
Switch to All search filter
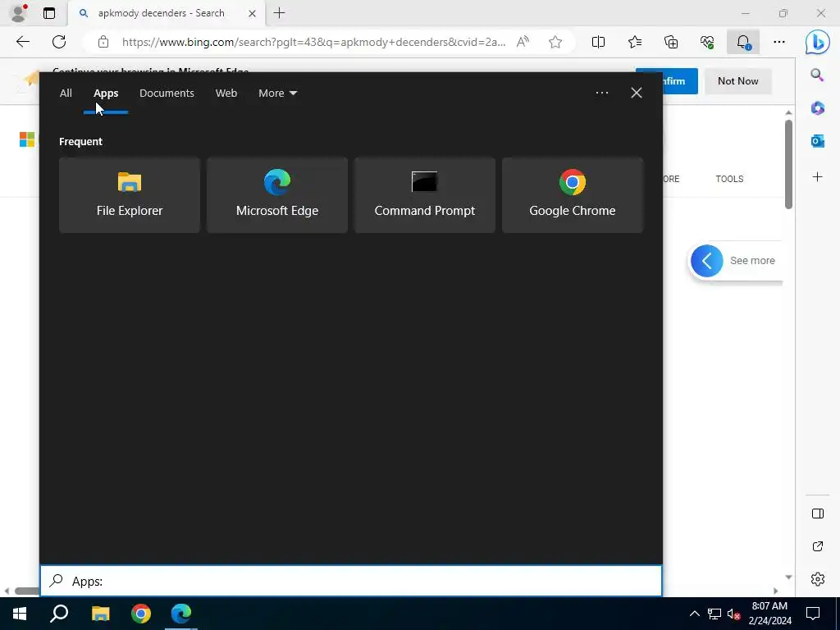click(x=66, y=94)
